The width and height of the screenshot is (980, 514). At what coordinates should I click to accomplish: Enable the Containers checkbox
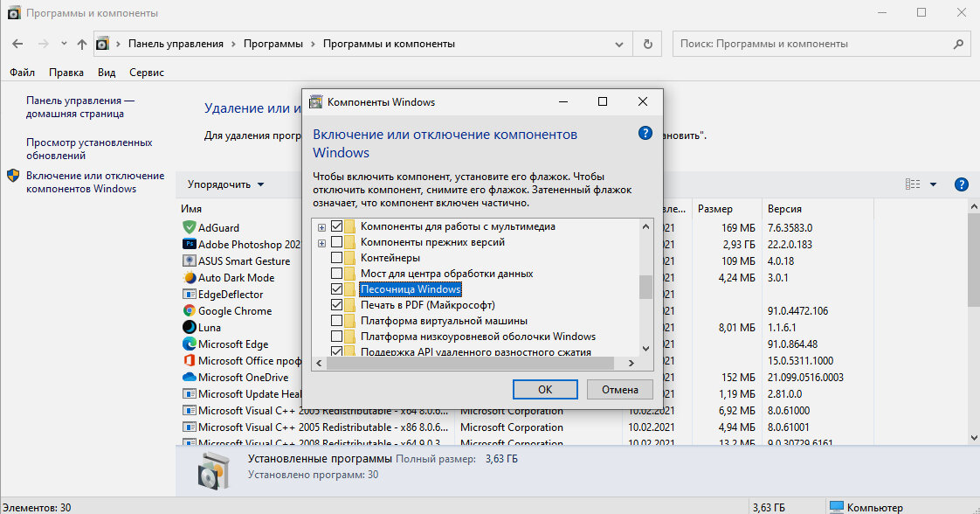(336, 258)
